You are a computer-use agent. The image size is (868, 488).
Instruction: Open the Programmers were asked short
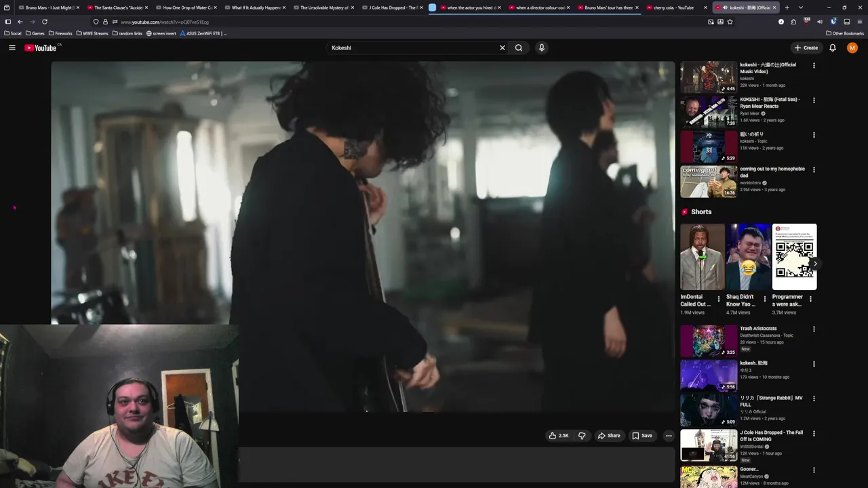pyautogui.click(x=794, y=257)
